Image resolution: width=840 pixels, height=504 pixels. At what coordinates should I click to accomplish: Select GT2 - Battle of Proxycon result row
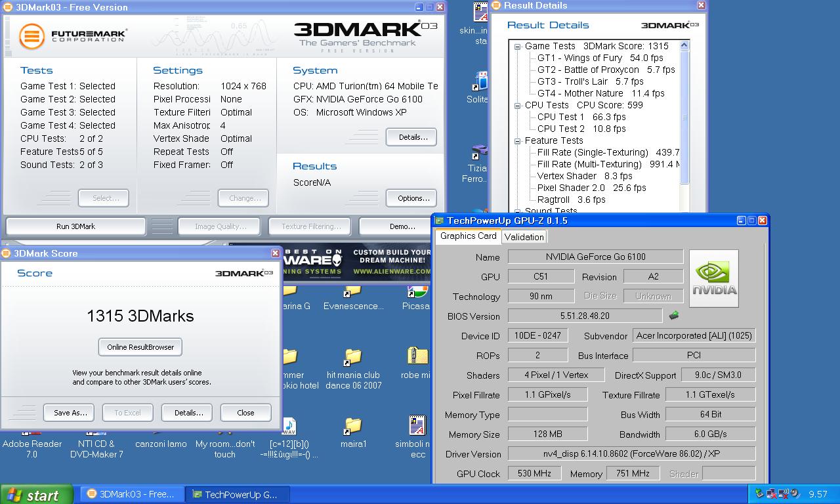click(x=606, y=70)
